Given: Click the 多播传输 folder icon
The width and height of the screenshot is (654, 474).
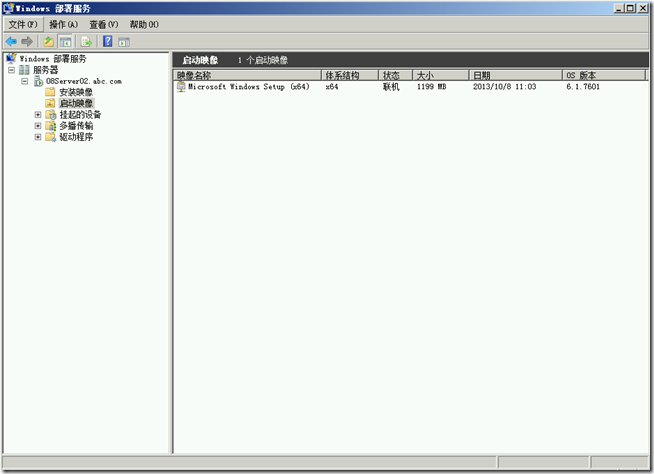Looking at the screenshot, I should point(50,126).
